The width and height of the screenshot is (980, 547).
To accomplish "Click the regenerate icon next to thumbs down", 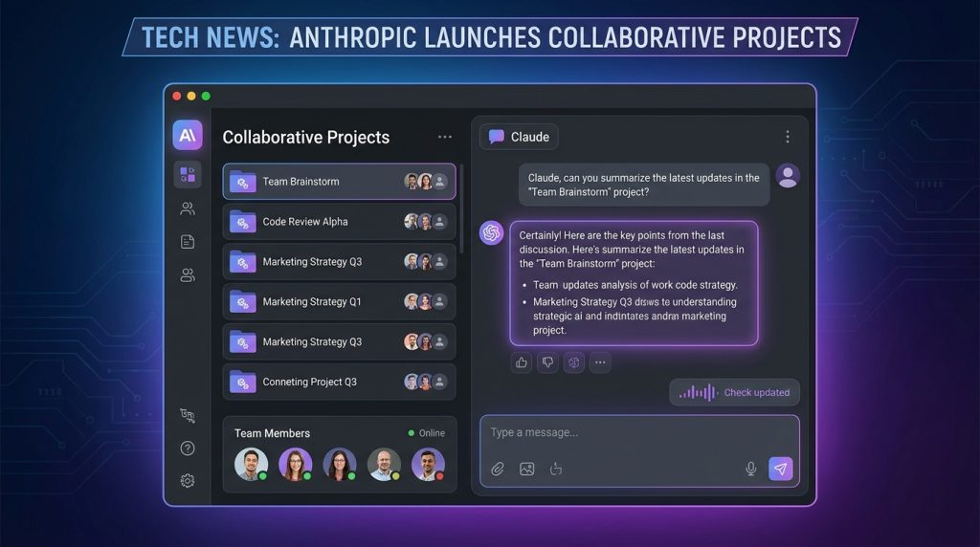I will (x=574, y=362).
